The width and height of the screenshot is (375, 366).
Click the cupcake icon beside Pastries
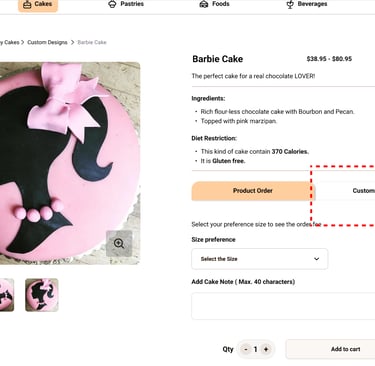[112, 4]
